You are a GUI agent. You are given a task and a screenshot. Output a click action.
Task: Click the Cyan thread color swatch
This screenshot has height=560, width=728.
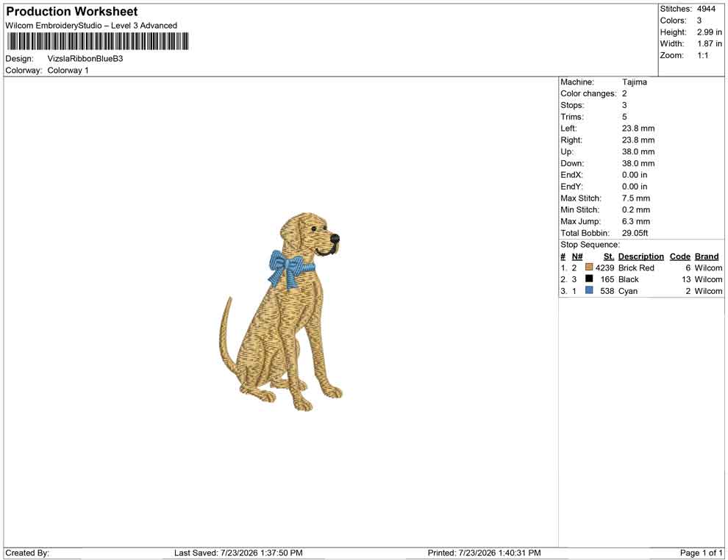(x=589, y=290)
